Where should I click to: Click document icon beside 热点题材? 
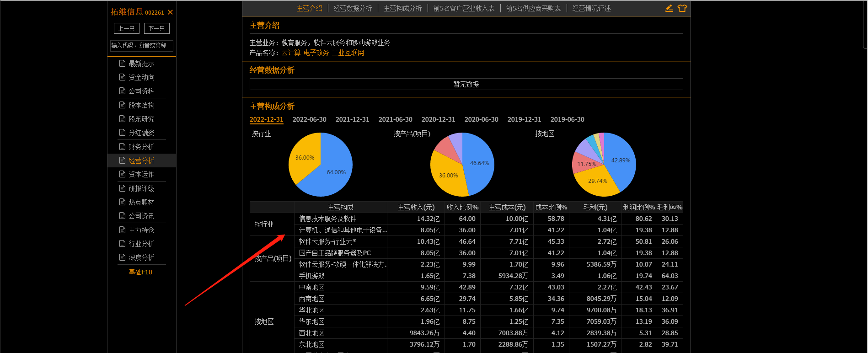pyautogui.click(x=122, y=202)
